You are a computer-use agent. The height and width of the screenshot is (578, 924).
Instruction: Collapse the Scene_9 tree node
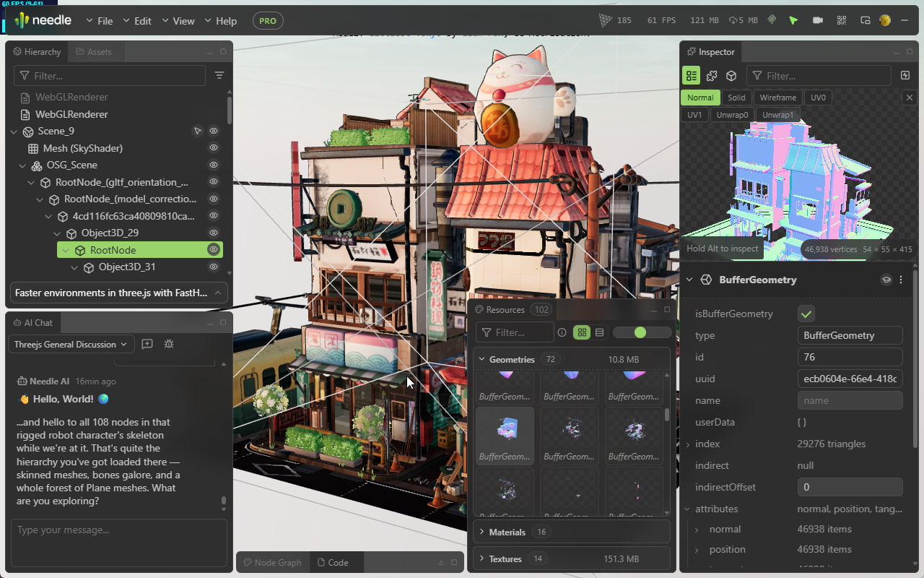(14, 131)
